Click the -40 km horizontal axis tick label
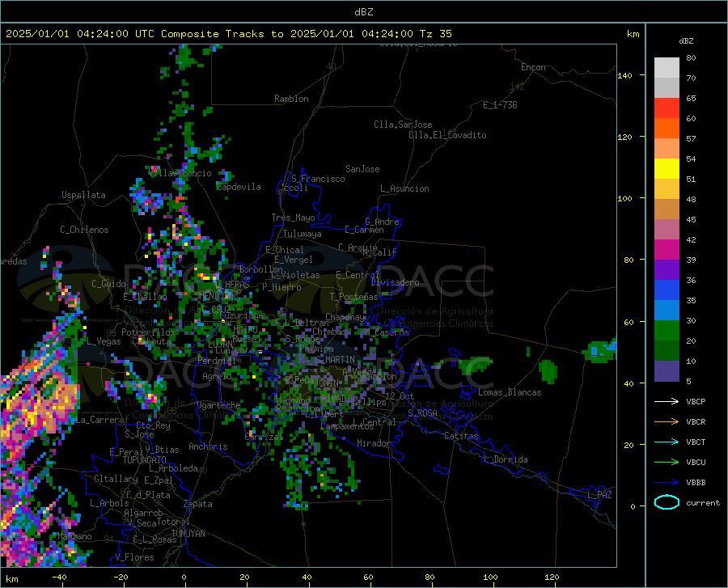Viewport: 728px width, 588px height. (59, 577)
